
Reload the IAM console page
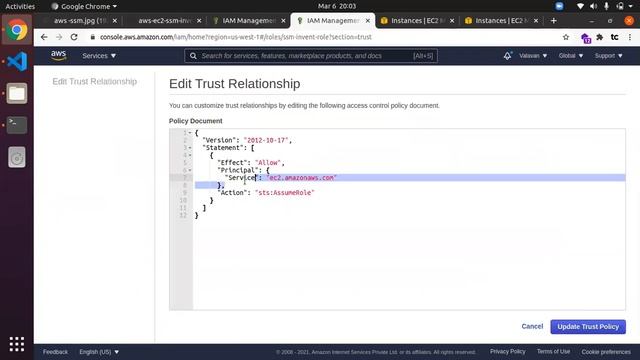[x=74, y=37]
